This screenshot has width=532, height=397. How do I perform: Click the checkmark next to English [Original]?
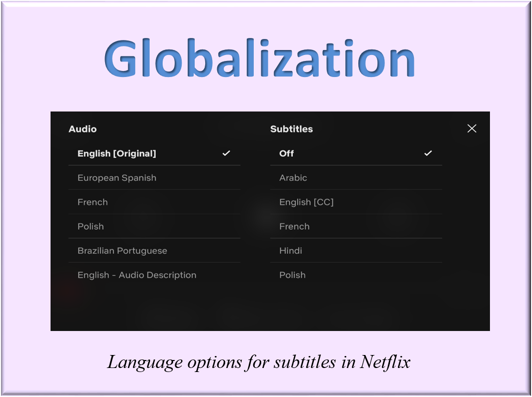click(x=226, y=153)
